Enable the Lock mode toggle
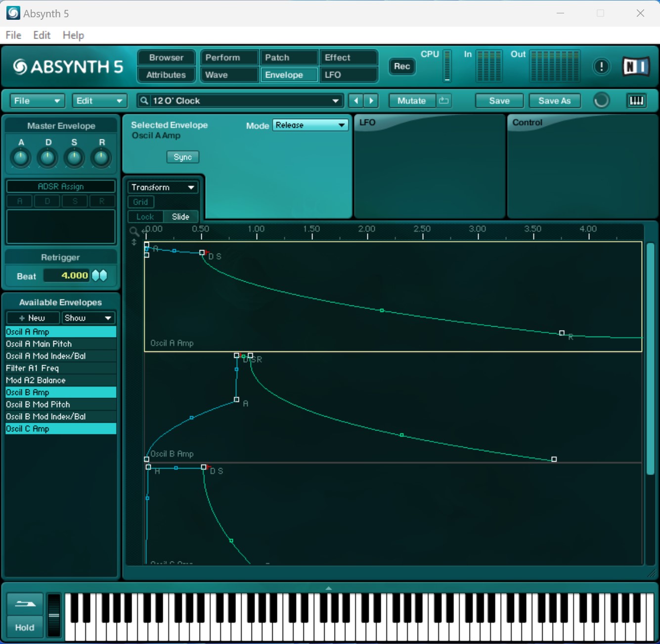Screen dimensions: 660x644 [145, 216]
